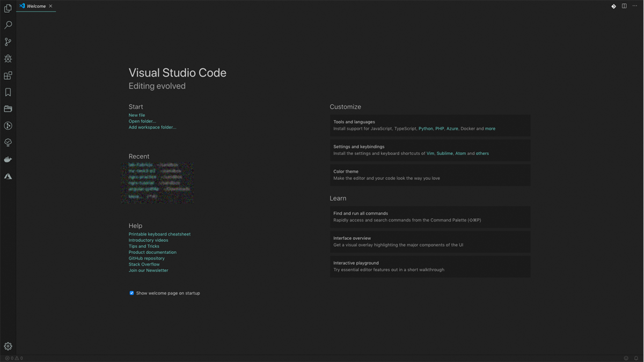Viewport: 644px width, 362px height.
Task: Open the tree with checkmark icon
Action: click(8, 143)
